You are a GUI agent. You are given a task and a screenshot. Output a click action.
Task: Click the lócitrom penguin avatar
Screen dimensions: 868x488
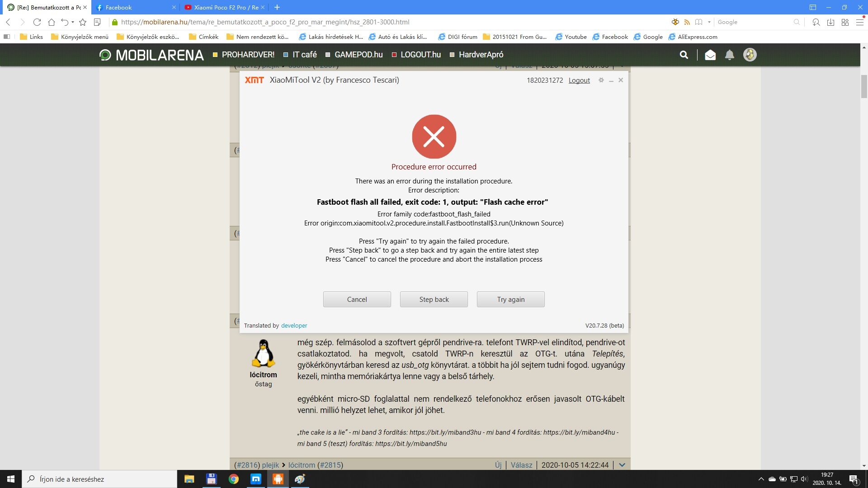click(x=263, y=353)
